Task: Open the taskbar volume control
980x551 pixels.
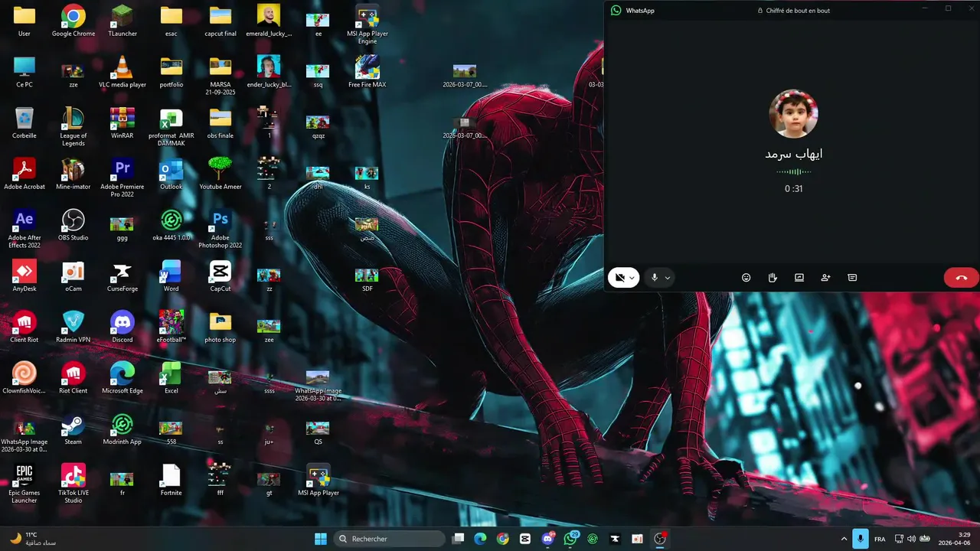Action: (x=911, y=539)
